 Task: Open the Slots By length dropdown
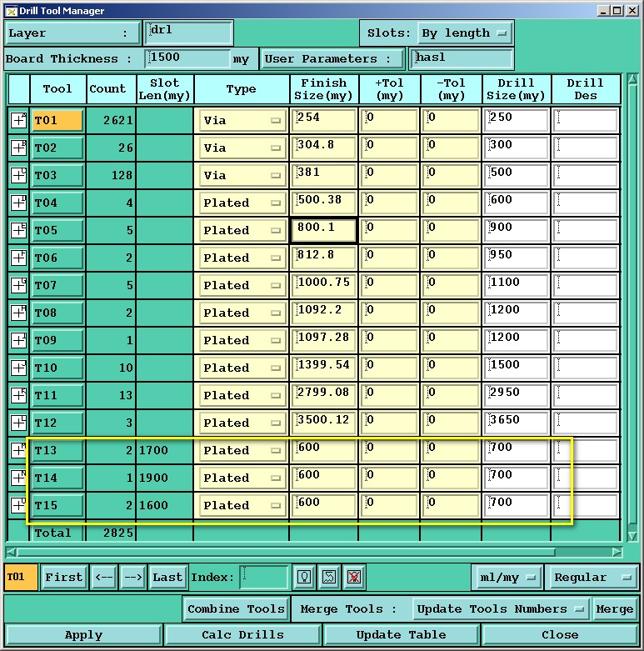coord(465,33)
